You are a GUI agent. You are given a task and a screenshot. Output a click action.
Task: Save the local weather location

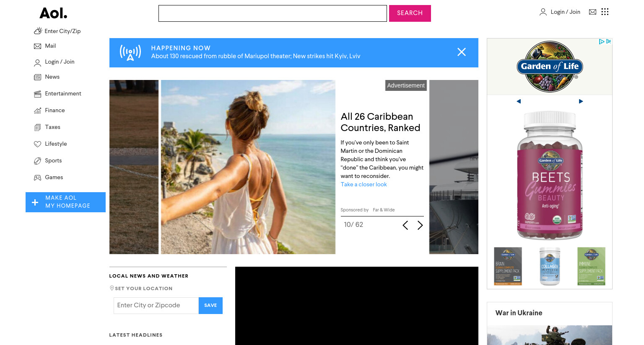pyautogui.click(x=210, y=306)
